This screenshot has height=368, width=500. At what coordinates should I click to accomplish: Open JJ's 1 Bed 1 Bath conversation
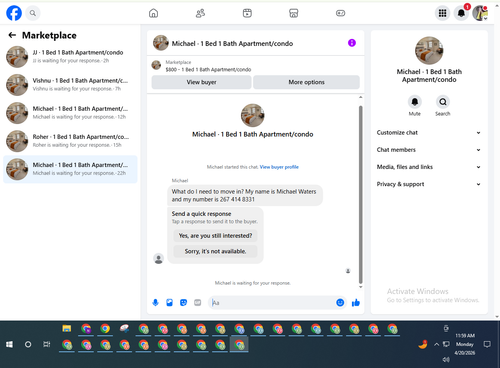click(x=70, y=57)
